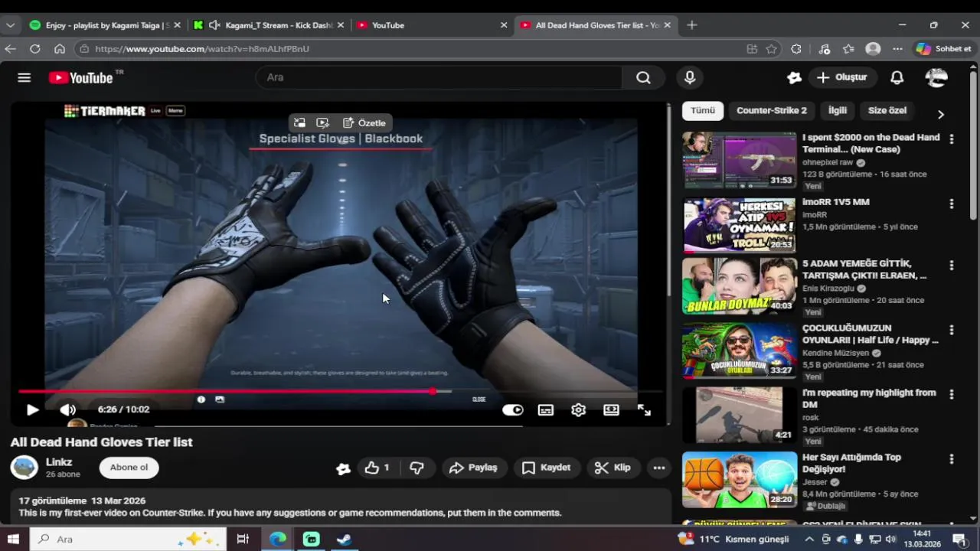Select the Counter-Strike 2 filter chip
Screen dimensions: 980x551
(771, 110)
